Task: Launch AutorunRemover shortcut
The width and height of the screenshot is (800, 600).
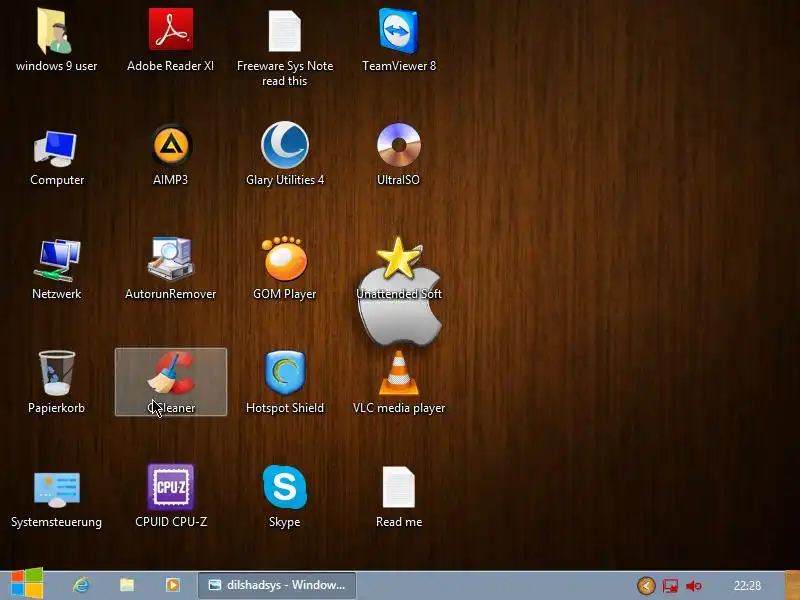Action: 171,259
